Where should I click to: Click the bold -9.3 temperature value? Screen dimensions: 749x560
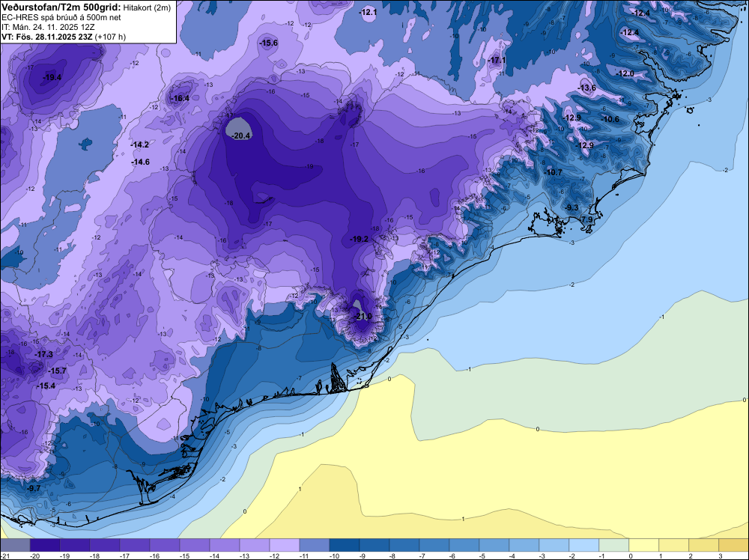pyautogui.click(x=571, y=207)
